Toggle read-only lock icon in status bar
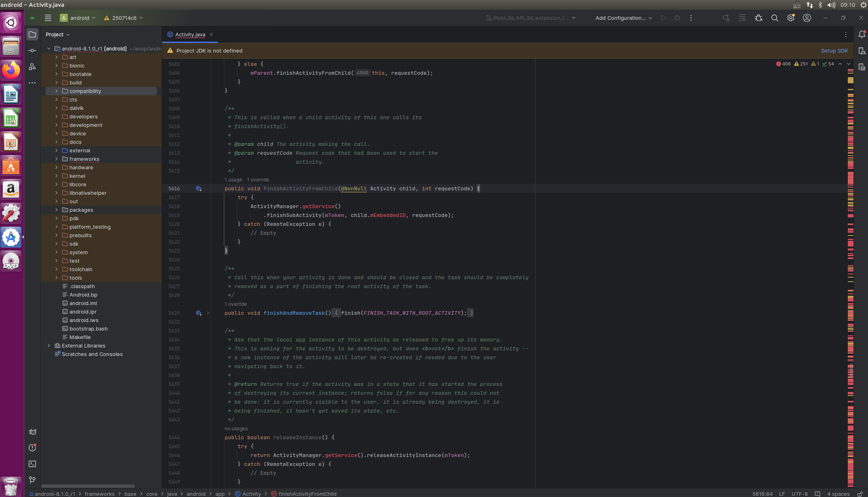The image size is (868, 497). pos(860,494)
